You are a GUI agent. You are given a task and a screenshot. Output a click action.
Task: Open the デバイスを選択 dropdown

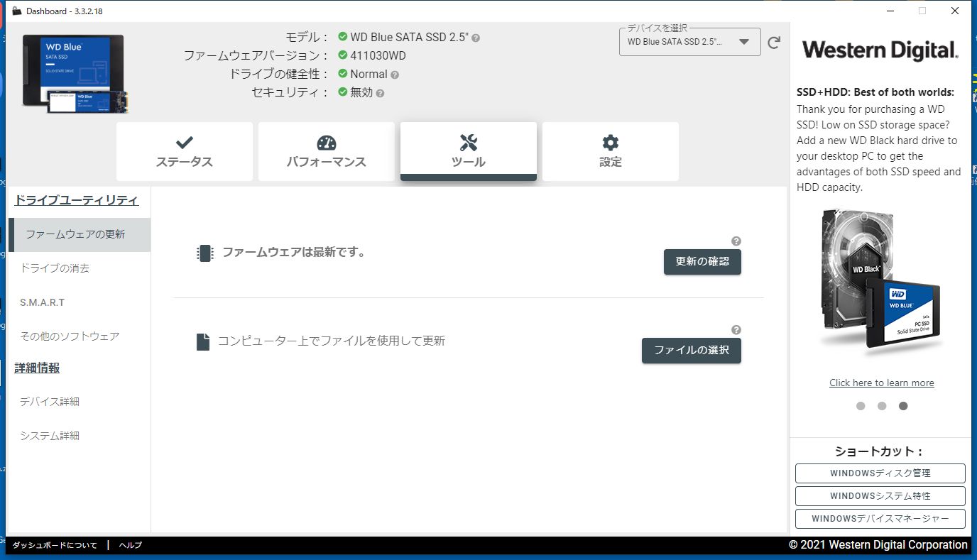[x=690, y=42]
